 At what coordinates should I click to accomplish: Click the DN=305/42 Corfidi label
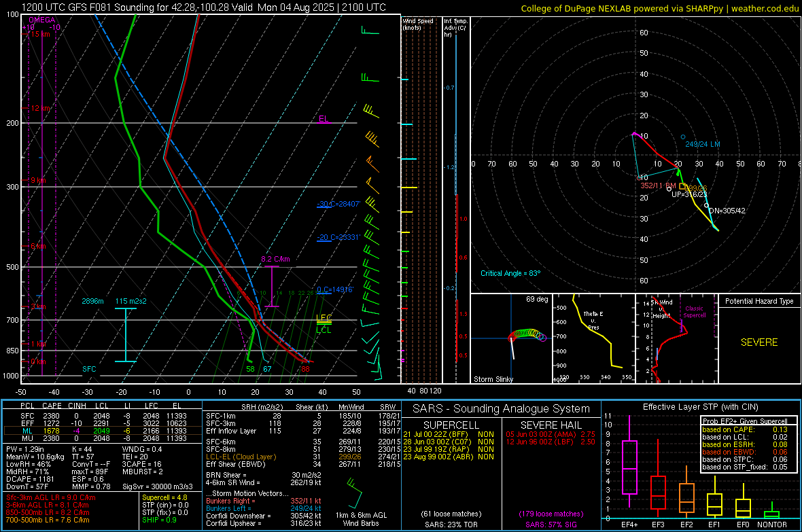coord(727,211)
